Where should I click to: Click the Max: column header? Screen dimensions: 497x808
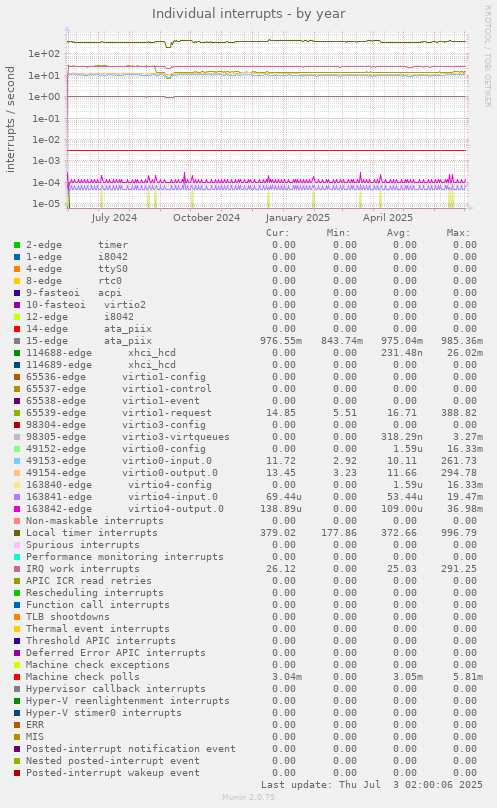coord(458,233)
